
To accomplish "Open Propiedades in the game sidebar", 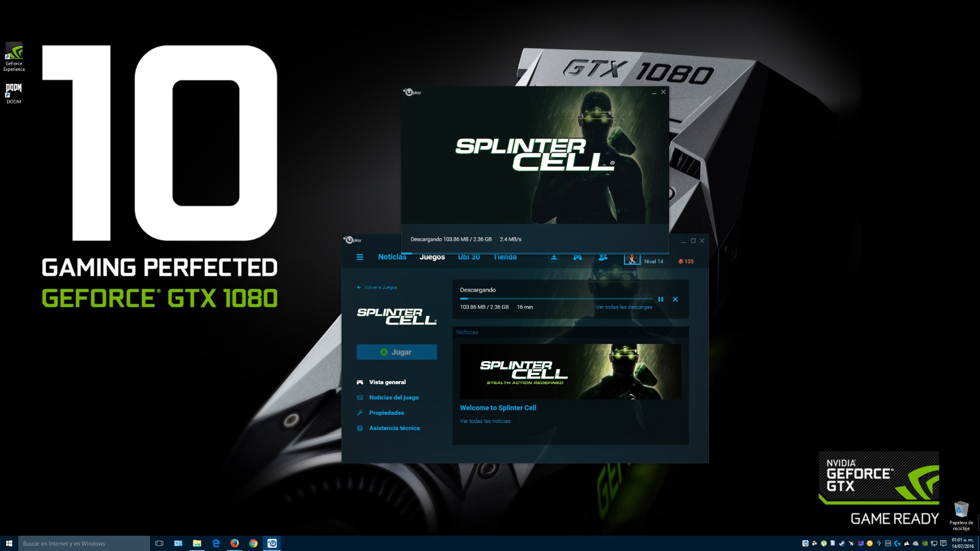I will [x=386, y=413].
